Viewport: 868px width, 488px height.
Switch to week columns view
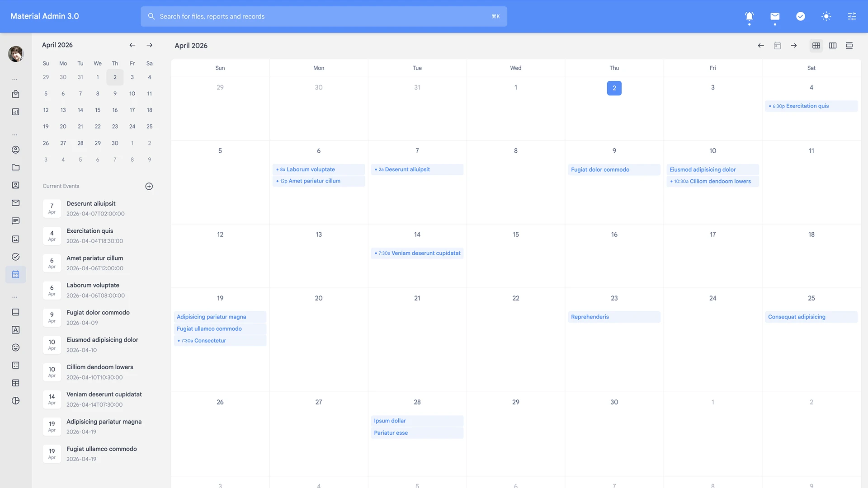[833, 46]
